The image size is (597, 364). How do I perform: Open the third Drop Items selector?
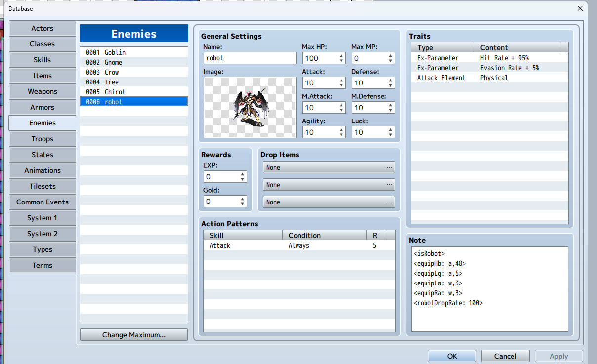(x=329, y=202)
